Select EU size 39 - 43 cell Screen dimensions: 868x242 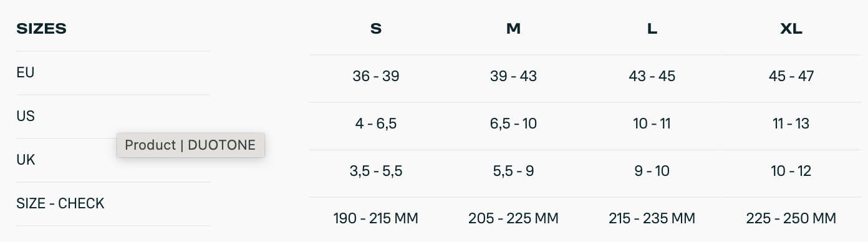tap(514, 76)
